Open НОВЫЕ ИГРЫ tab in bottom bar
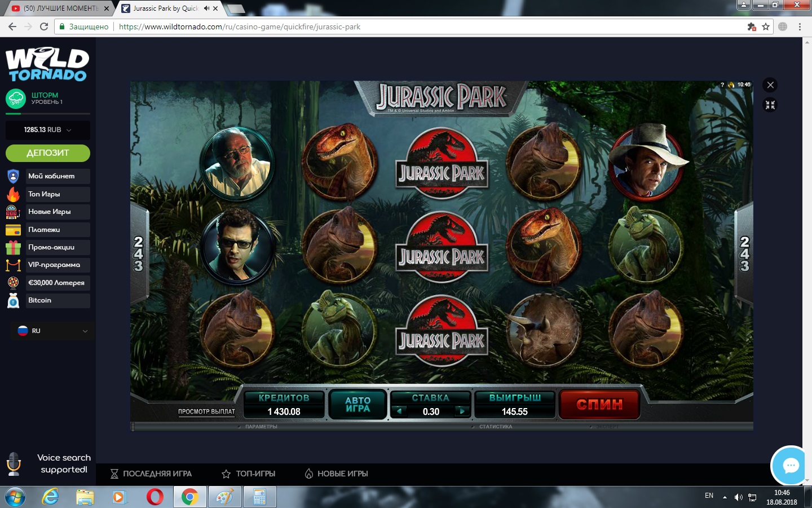Viewport: 812px width, 508px height. [x=336, y=474]
